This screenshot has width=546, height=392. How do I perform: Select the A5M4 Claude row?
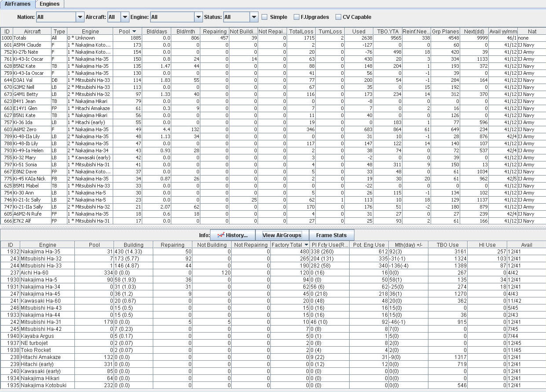pos(273,45)
